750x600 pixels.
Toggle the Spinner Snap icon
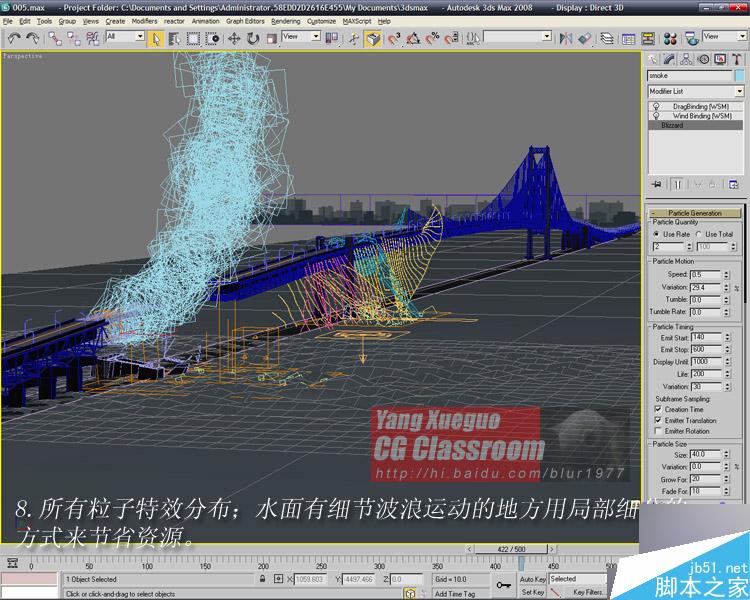pyautogui.click(x=452, y=39)
